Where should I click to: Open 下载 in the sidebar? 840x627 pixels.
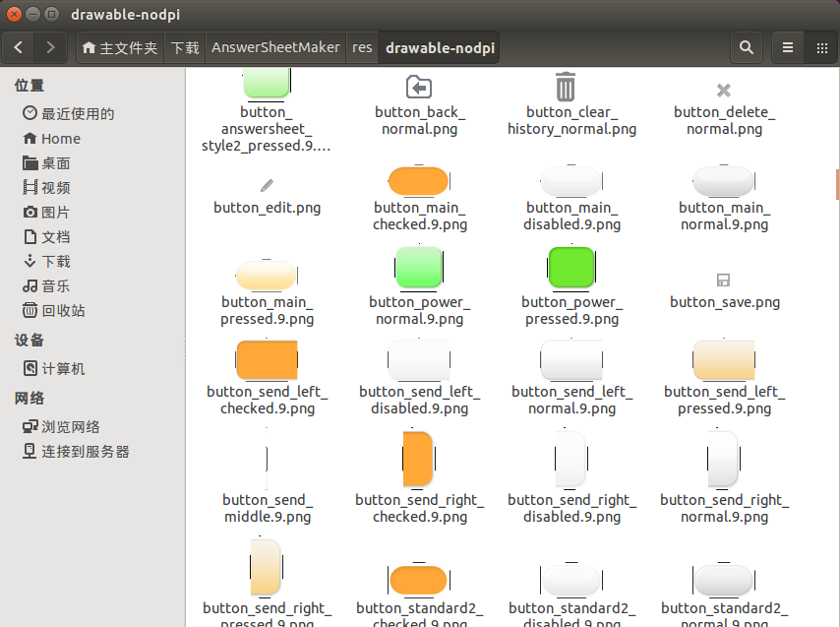46,262
